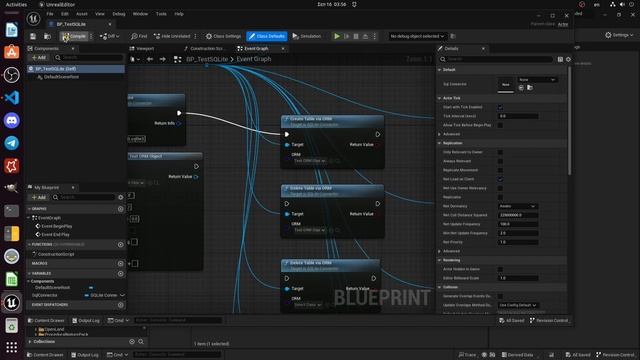Select DefaultSceneRoot in component tree
This screenshot has height=360, width=640.
(x=61, y=77)
